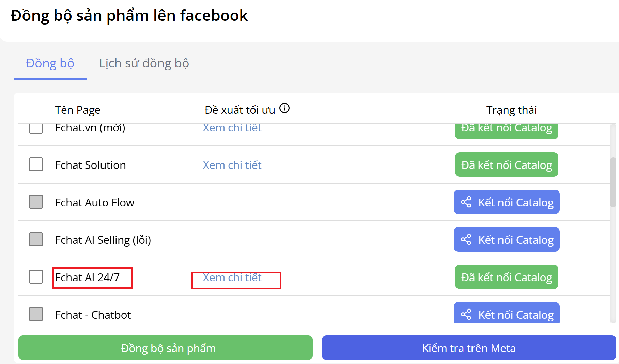
Task: Open Xem chi tiết for Fchat Solution
Action: point(232,165)
